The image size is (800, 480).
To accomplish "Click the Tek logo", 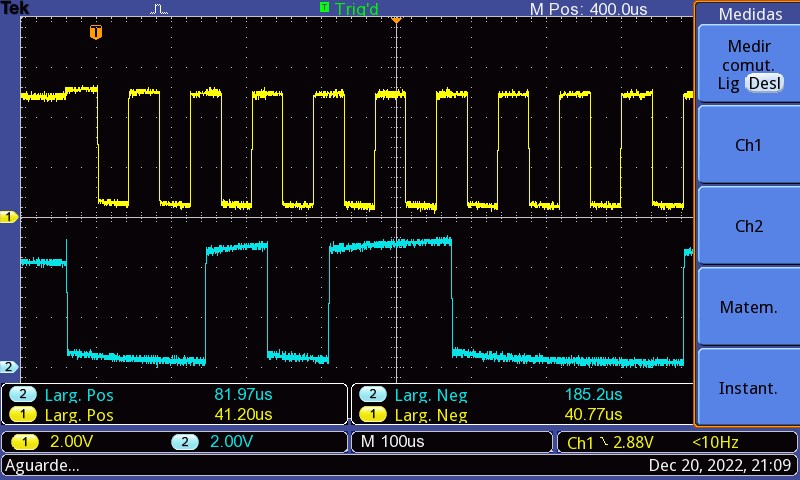I will pos(15,8).
